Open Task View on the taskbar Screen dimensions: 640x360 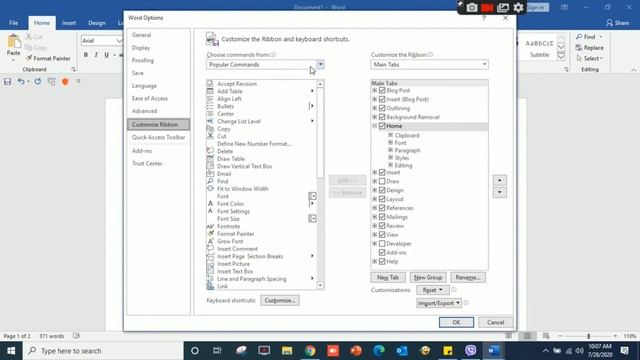217,351
